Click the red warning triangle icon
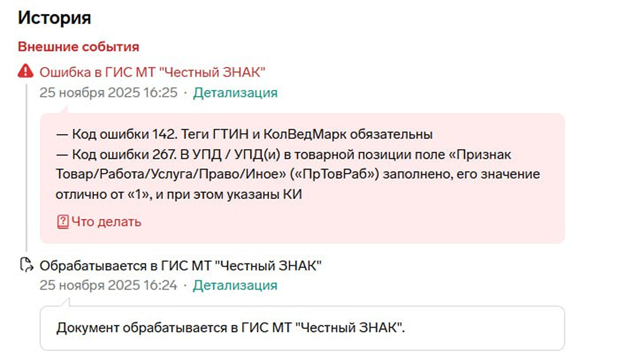634x364 pixels. tap(25, 71)
